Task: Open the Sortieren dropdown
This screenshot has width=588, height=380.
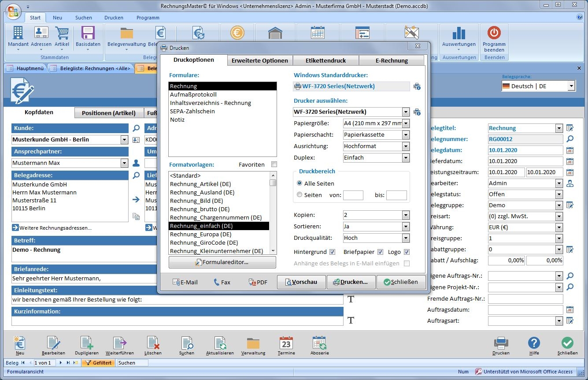Action: (x=406, y=227)
